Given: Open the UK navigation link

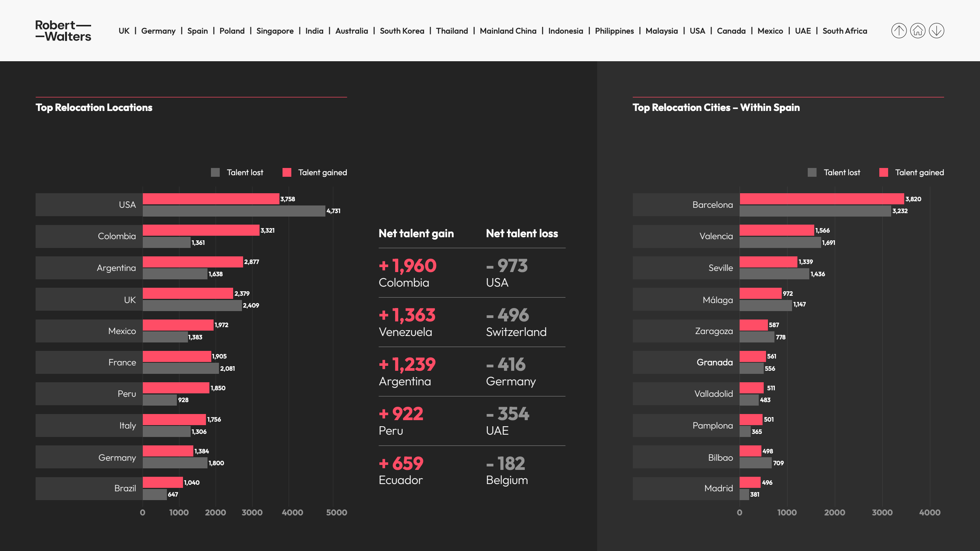Looking at the screenshot, I should pos(124,31).
